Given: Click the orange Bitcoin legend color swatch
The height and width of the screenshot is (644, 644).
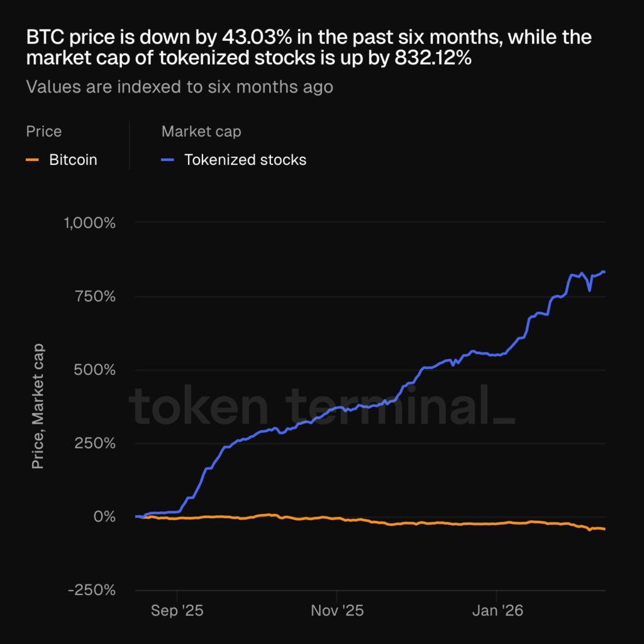Looking at the screenshot, I should click(32, 160).
